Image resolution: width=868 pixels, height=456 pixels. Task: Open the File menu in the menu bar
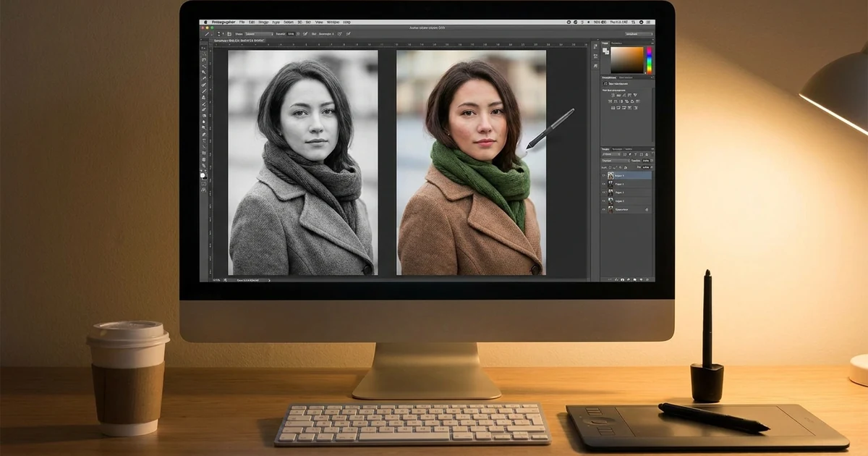[242, 23]
